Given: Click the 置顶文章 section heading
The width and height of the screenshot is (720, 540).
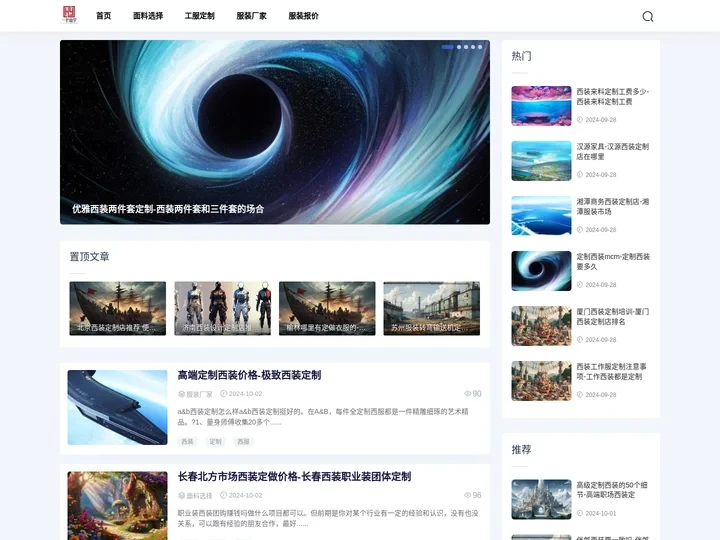Looking at the screenshot, I should click(90, 257).
